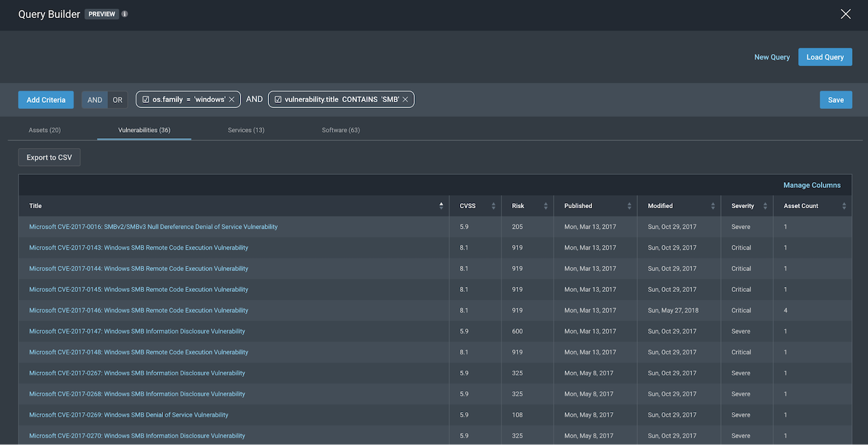Viewport: 868px width, 445px height.
Task: Sort table by Modified date arrows
Action: tap(713, 206)
